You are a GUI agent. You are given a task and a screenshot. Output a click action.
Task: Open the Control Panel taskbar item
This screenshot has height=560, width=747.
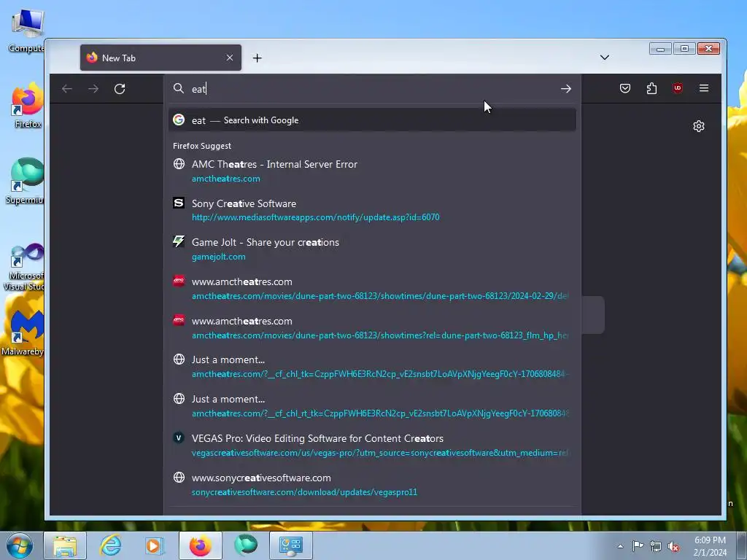coord(291,545)
